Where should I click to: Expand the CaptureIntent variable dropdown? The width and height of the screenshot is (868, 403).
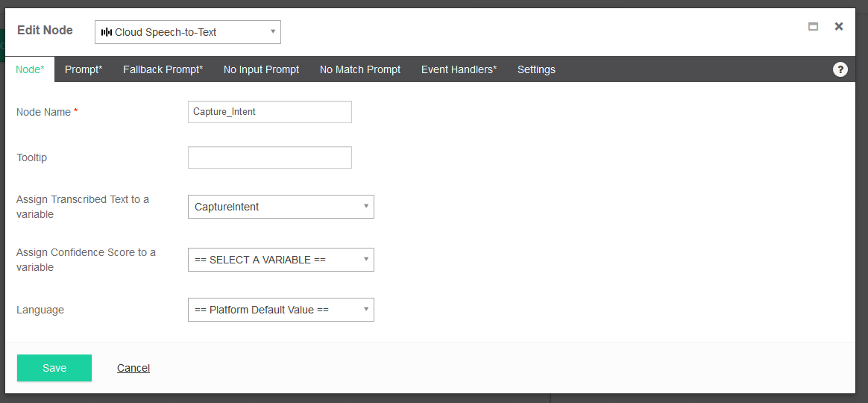280,207
